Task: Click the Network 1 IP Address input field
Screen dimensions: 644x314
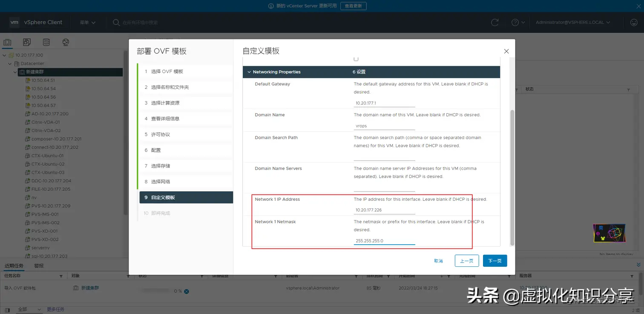Action: (384, 209)
